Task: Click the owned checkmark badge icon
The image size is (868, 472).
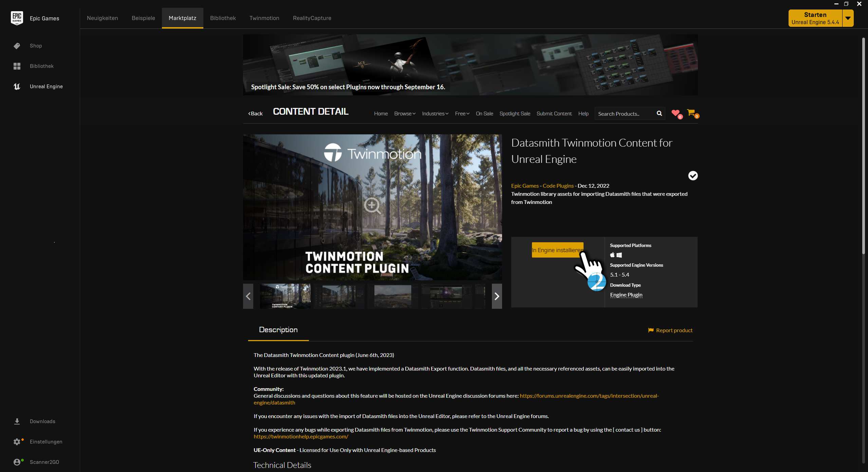Action: click(693, 175)
